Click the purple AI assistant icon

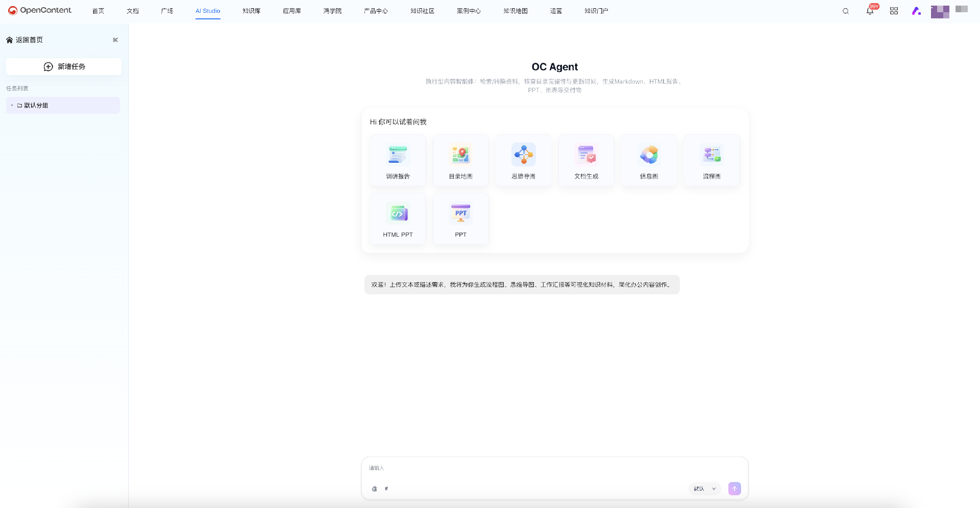[917, 11]
